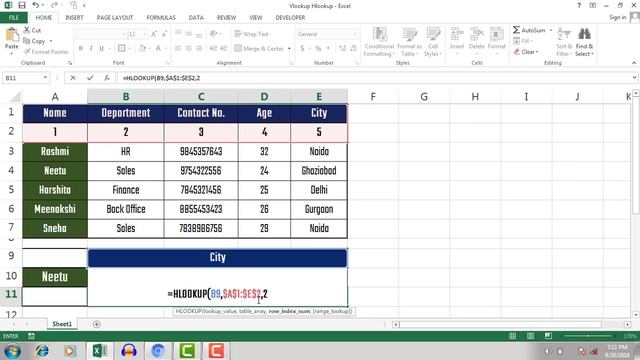Viewport: 640px width, 360px height.
Task: Collapse the ribbon with the arrow
Action: [x=634, y=63]
